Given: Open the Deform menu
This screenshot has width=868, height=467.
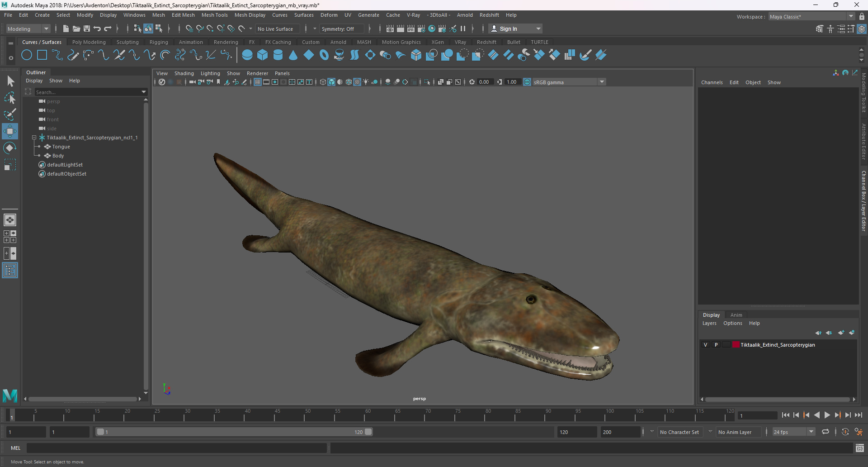Looking at the screenshot, I should (329, 15).
